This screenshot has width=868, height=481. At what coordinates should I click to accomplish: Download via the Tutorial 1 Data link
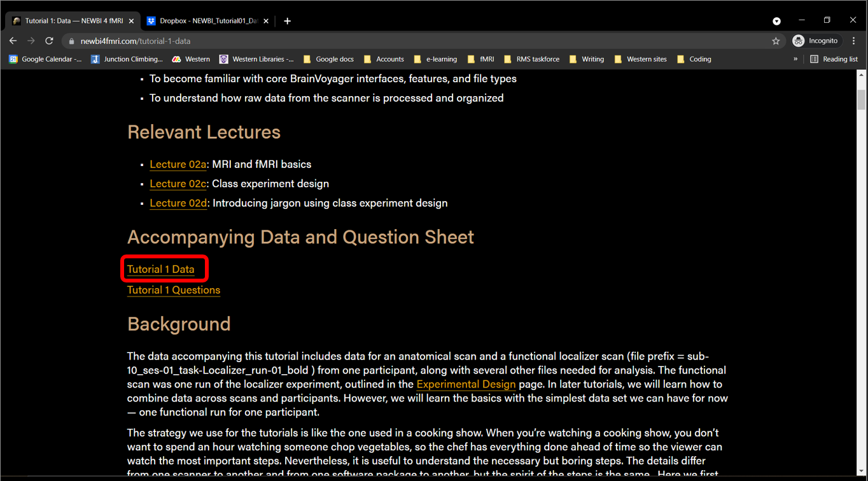coord(161,269)
